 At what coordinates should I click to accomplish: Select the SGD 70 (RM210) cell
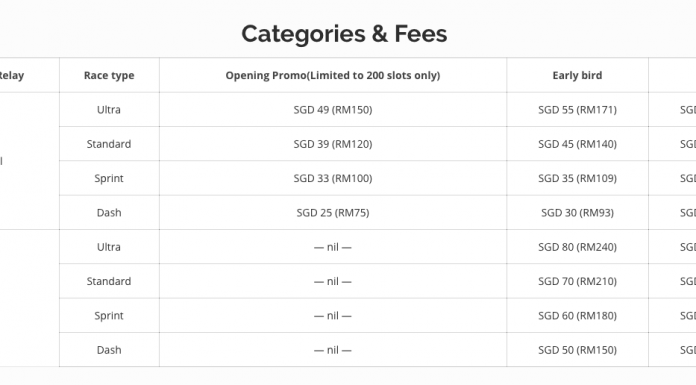577,281
